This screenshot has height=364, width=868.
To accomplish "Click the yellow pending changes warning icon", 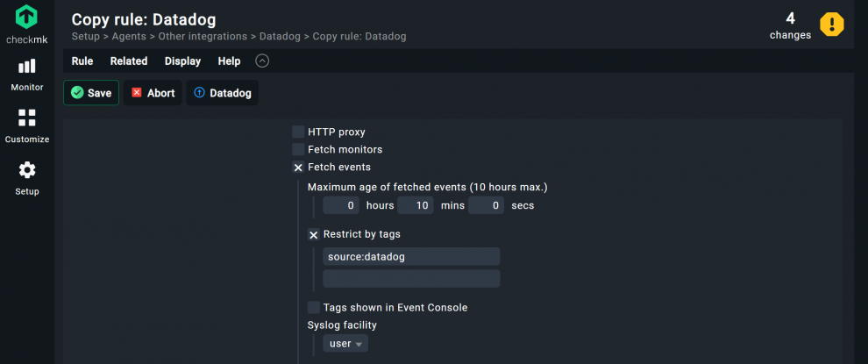I will (831, 25).
